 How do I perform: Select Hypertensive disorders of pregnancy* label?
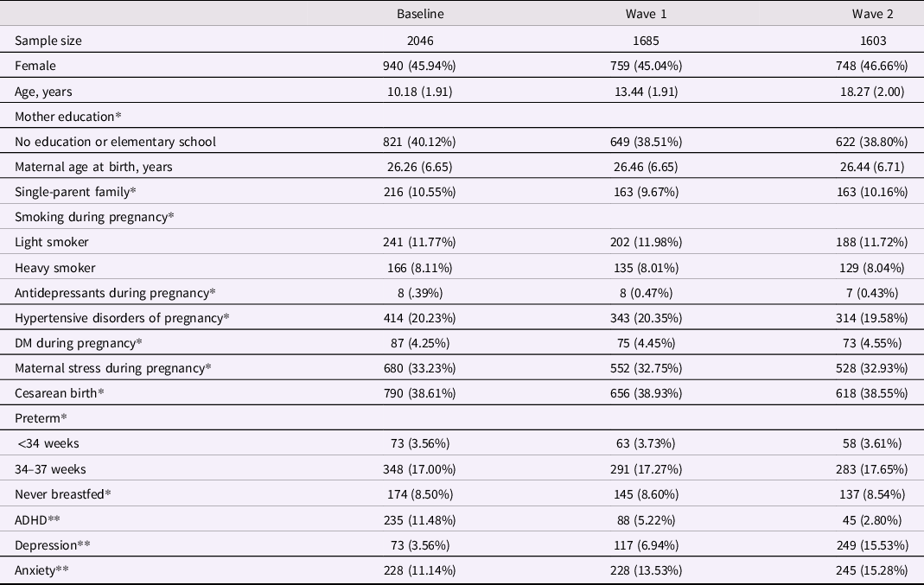(x=122, y=318)
